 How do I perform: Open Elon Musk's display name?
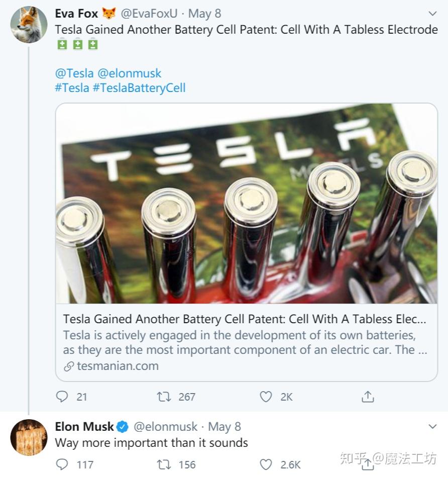(x=84, y=427)
